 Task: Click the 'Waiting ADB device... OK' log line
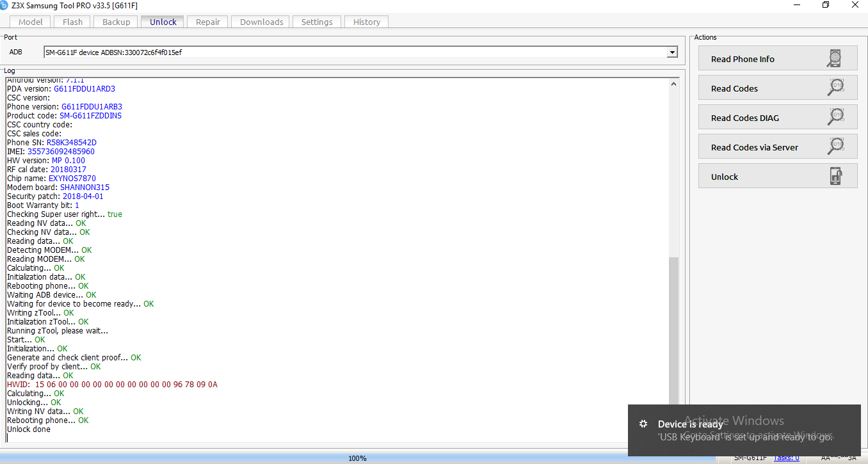tap(52, 295)
